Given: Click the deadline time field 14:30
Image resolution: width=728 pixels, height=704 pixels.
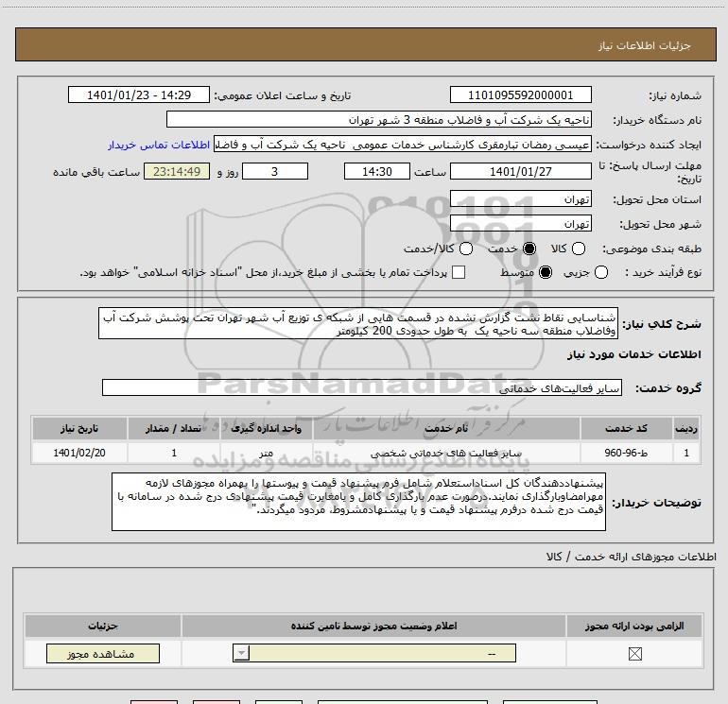Looking at the screenshot, I should coord(377,171).
